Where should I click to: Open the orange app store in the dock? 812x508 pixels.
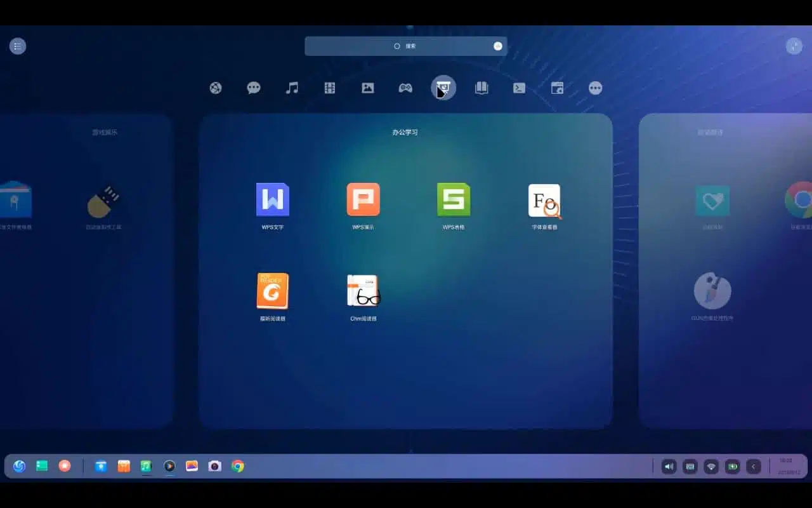point(124,466)
